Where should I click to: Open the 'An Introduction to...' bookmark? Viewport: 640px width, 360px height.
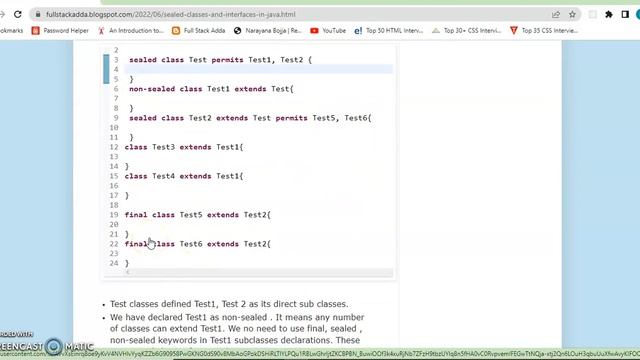(131, 31)
